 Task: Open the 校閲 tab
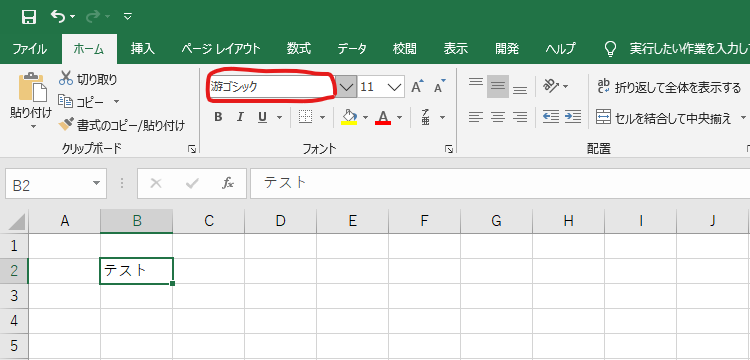coord(405,49)
